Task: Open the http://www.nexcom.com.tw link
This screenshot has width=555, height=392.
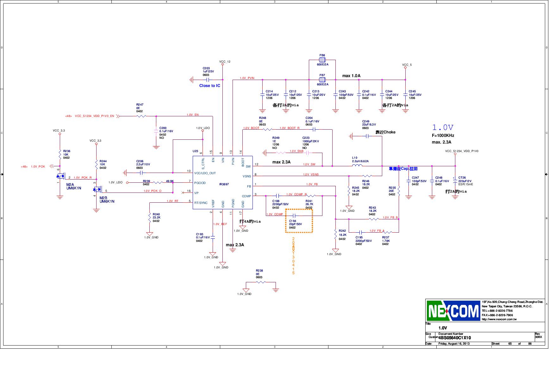Action: [x=498, y=320]
